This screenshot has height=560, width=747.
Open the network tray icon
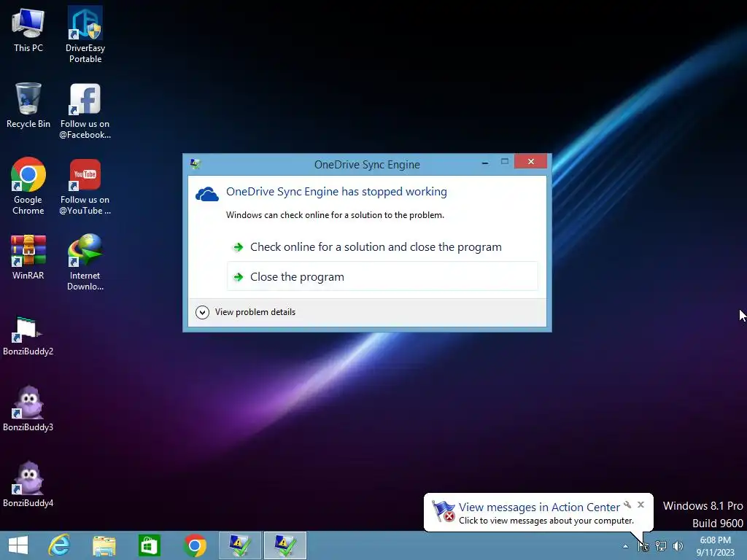tap(661, 546)
